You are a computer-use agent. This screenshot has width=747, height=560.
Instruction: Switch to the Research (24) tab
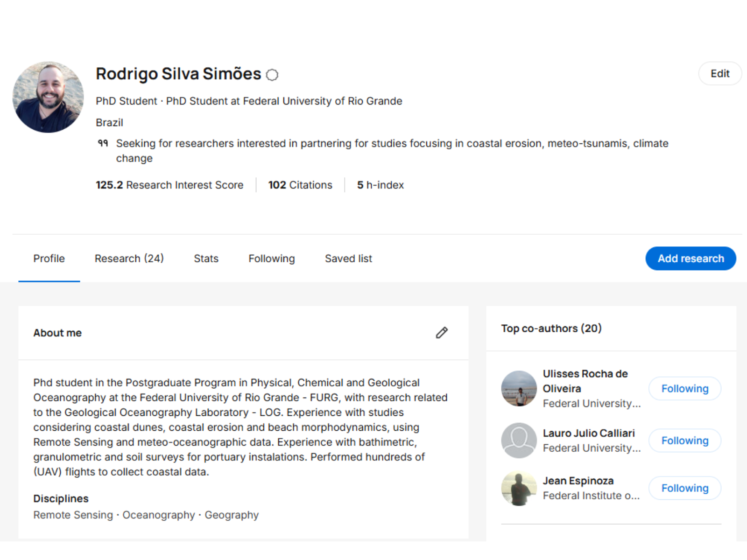[x=129, y=259]
